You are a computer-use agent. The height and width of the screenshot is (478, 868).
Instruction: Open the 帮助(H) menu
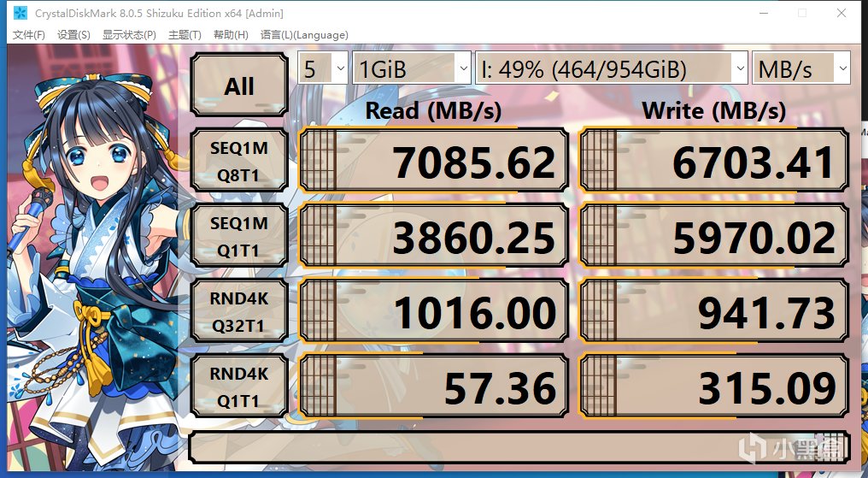[x=231, y=35]
